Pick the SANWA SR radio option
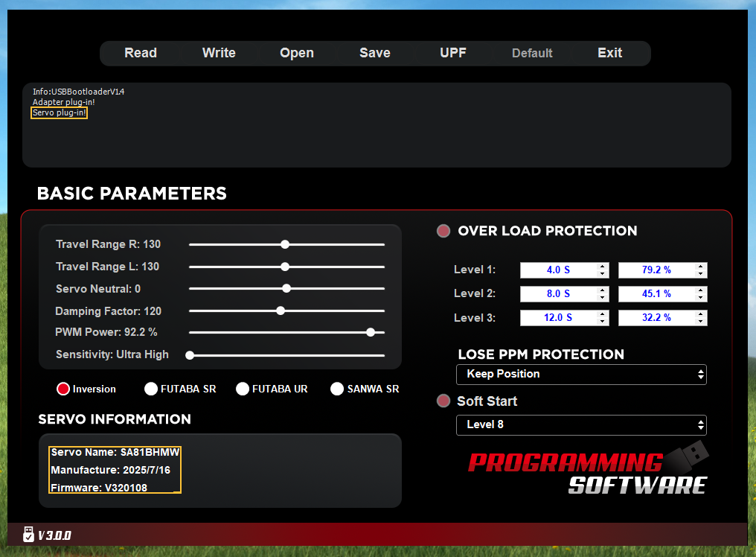 pyautogui.click(x=337, y=389)
